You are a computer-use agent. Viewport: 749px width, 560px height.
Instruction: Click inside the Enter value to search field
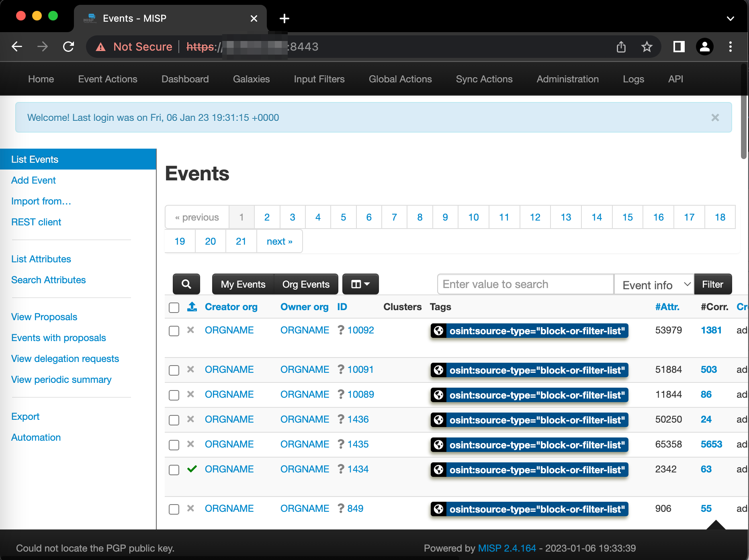(x=524, y=284)
